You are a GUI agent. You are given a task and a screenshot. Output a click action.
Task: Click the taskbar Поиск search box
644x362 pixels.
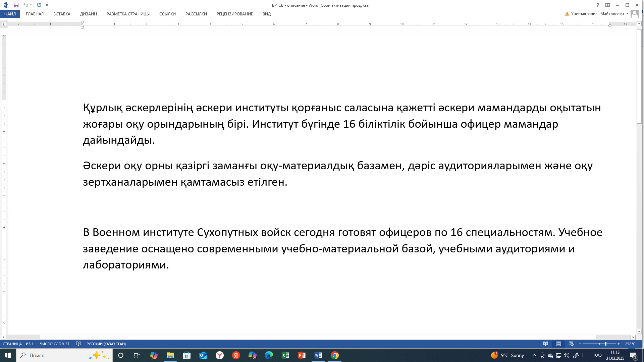click(x=64, y=355)
